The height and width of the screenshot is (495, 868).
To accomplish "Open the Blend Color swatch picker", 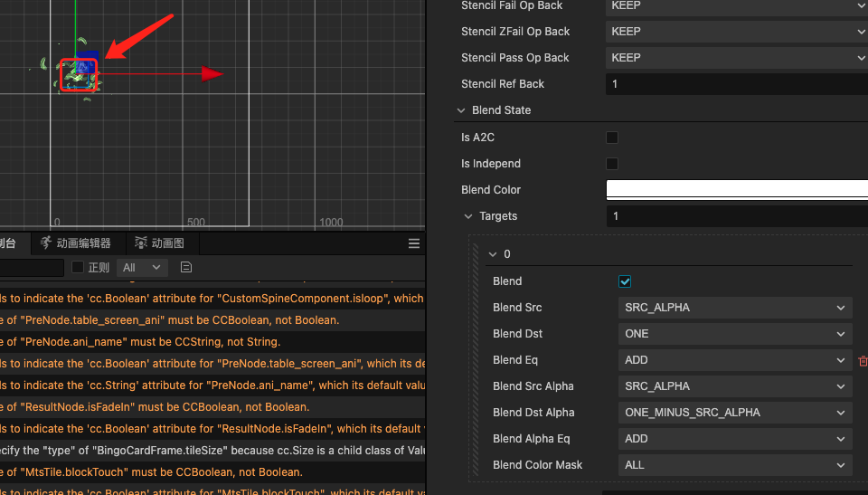I will pos(736,189).
